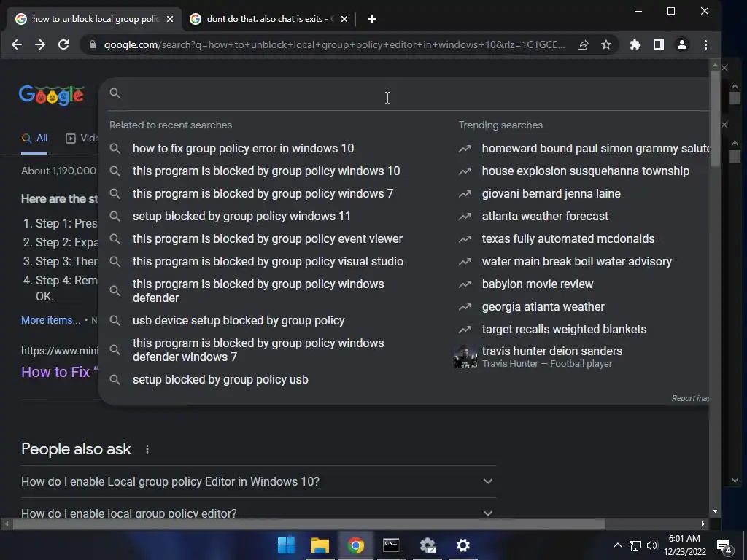Choose 'this program is blocked by group policy windows 7'
The width and height of the screenshot is (747, 560).
(263, 193)
